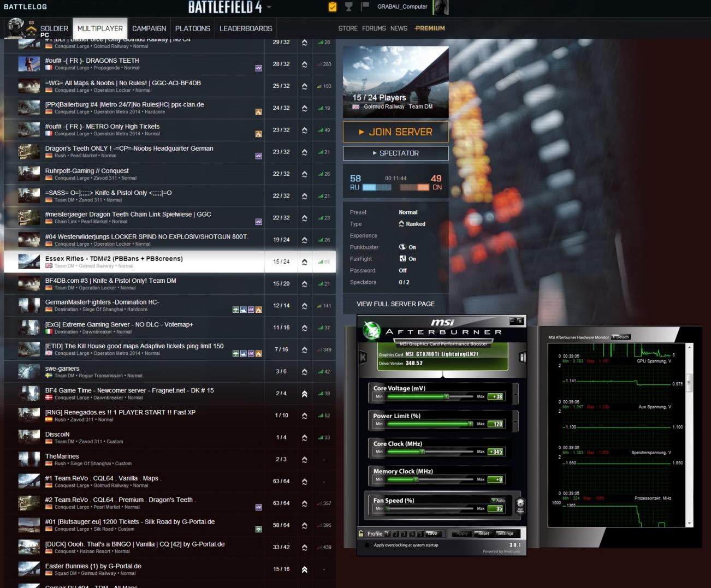
Task: Open the Kombustor K side button in Afterburner
Action: click(x=363, y=358)
